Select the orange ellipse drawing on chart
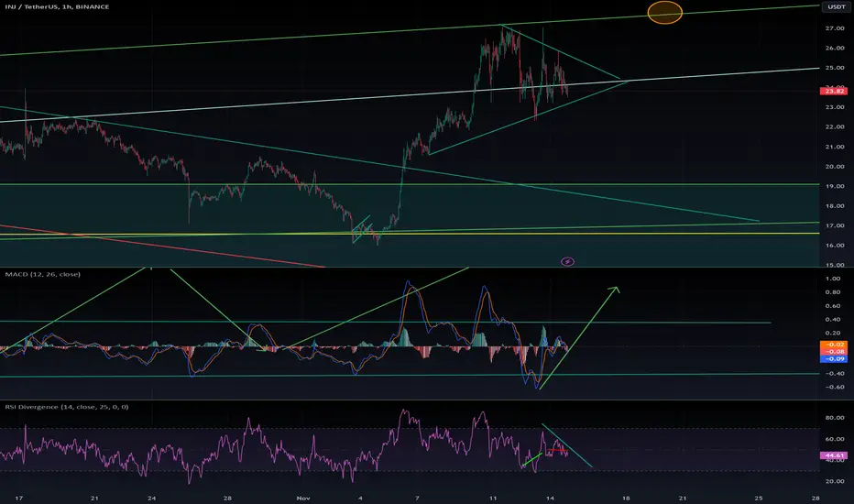This screenshot has width=854, height=504. pyautogui.click(x=664, y=13)
